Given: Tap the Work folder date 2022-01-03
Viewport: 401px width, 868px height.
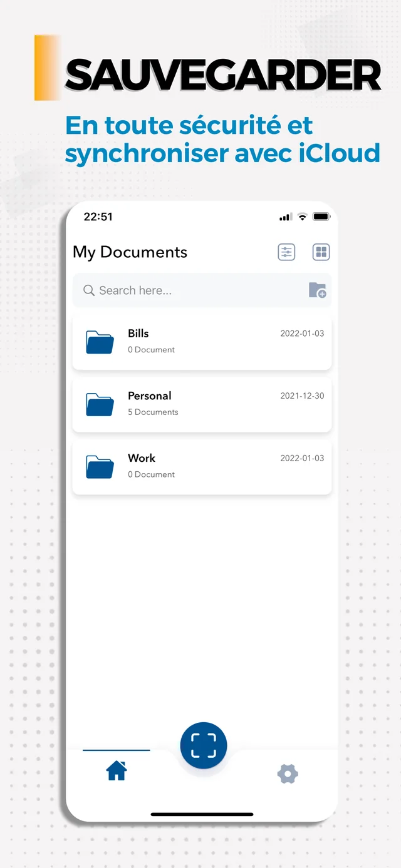Looking at the screenshot, I should point(302,458).
